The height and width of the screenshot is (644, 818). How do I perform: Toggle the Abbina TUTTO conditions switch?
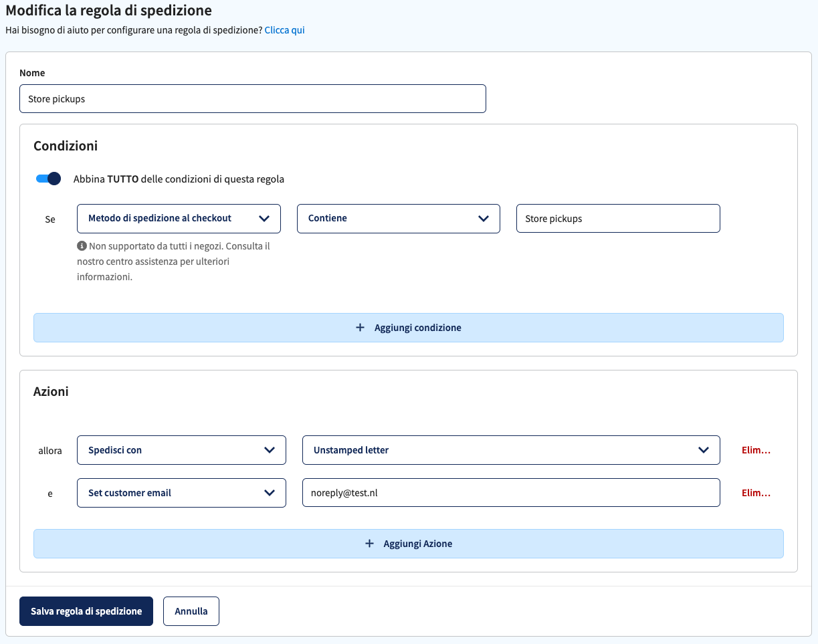(48, 179)
